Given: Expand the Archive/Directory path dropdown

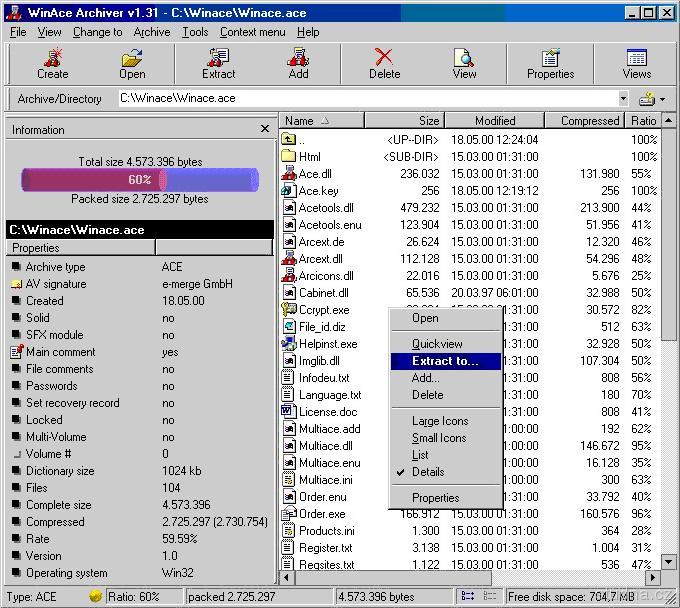Looking at the screenshot, I should click(623, 99).
